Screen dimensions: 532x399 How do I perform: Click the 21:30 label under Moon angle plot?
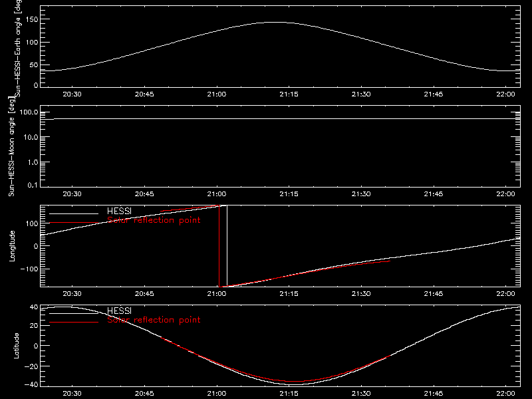tap(361, 194)
